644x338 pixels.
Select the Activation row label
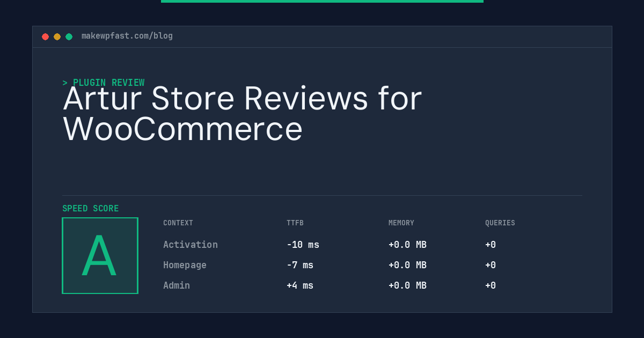pos(191,245)
